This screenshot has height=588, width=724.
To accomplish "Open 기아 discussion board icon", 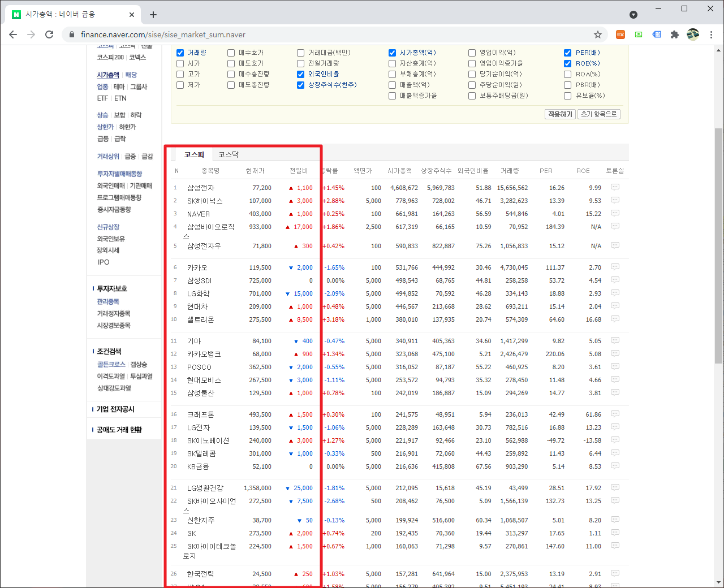I will (615, 340).
